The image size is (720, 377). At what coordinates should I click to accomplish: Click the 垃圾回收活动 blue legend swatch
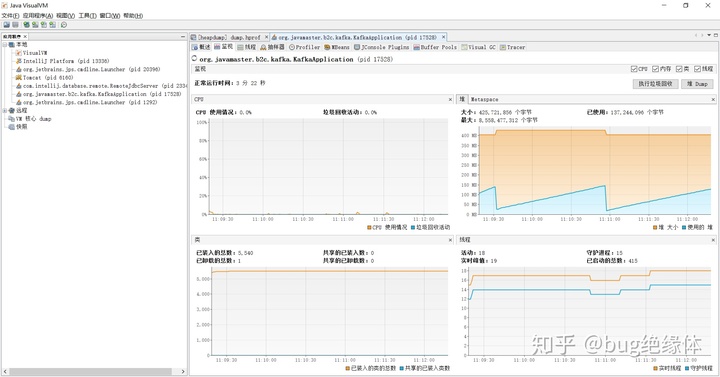(413, 227)
